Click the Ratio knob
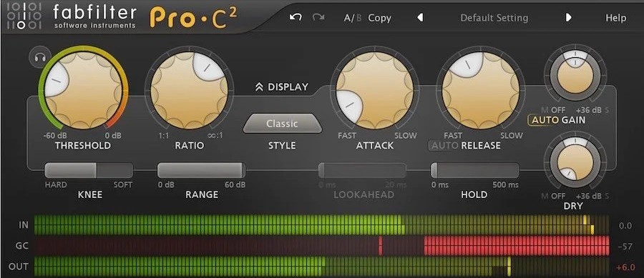The width and height of the screenshot is (644, 278). [x=189, y=91]
